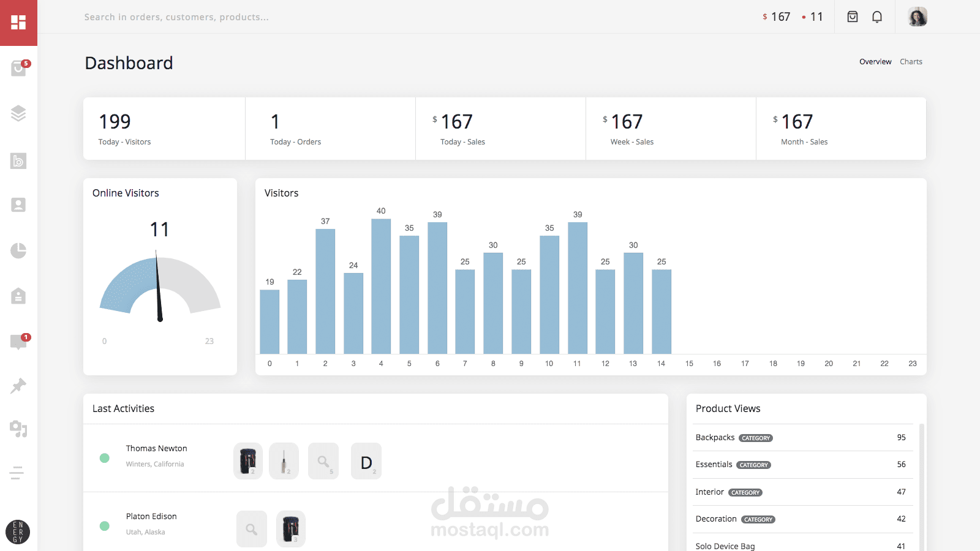
Task: Open the pie chart reports icon
Action: coord(18,250)
